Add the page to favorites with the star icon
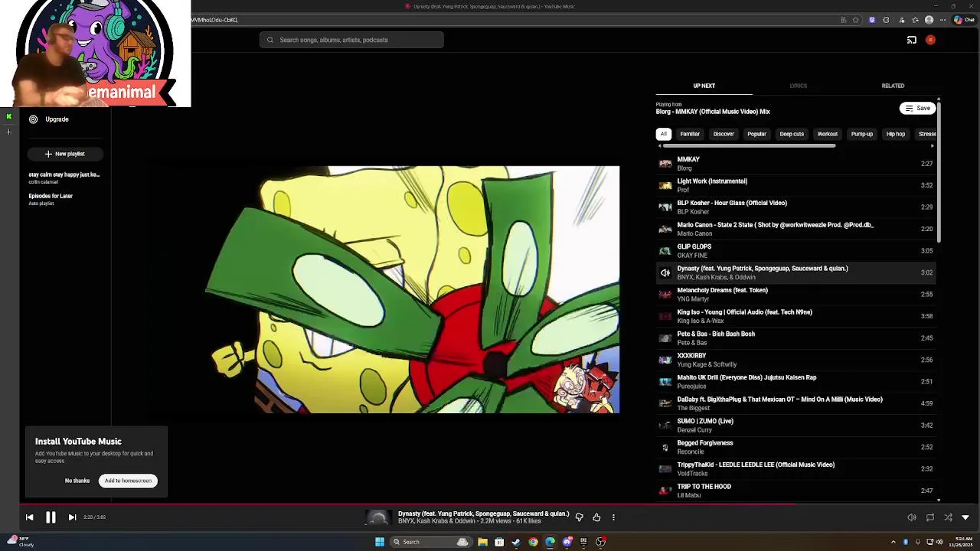Screen dimensions: 980x551 coord(856,20)
